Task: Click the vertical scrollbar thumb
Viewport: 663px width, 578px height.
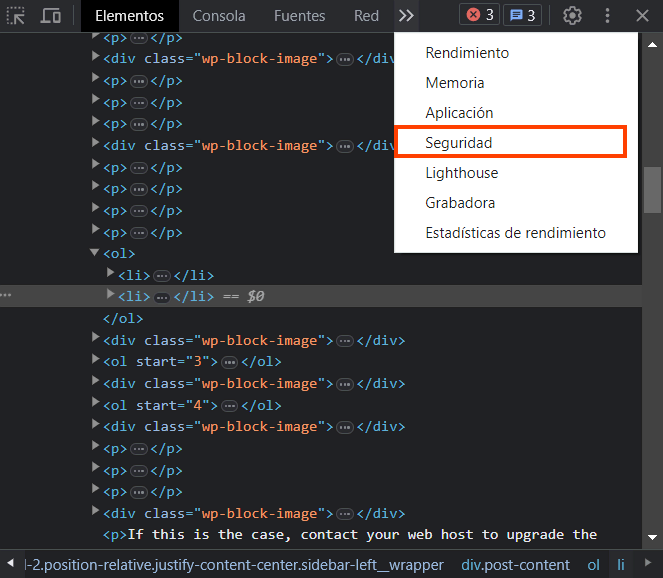Action: tap(652, 190)
